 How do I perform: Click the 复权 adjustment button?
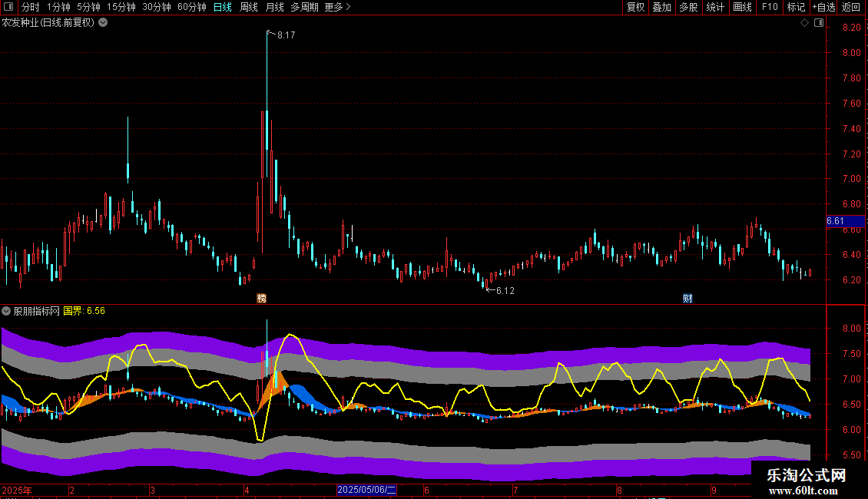pyautogui.click(x=635, y=7)
